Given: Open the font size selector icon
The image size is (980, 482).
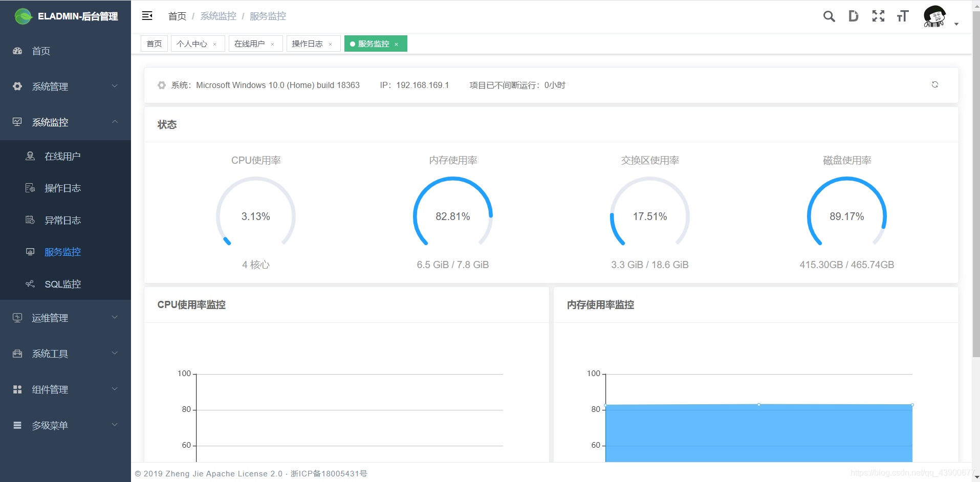Looking at the screenshot, I should click(903, 16).
